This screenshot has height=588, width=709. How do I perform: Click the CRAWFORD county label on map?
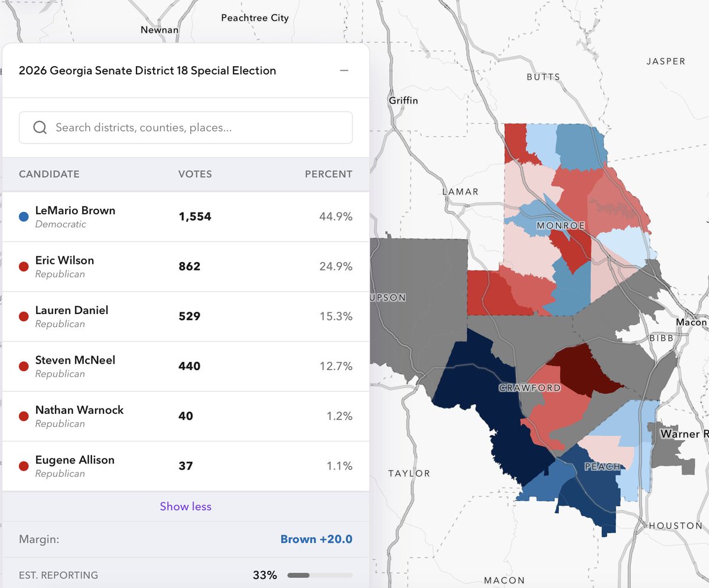pos(529,388)
